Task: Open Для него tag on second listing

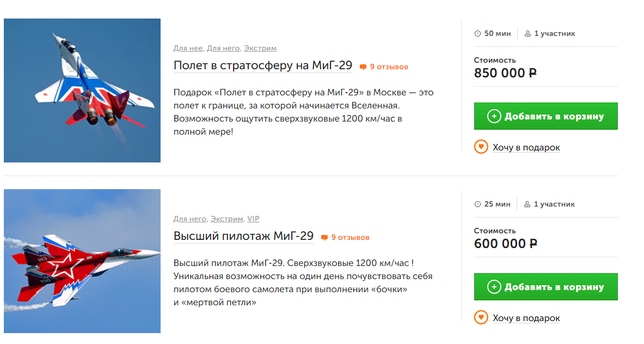Action: pyautogui.click(x=190, y=219)
